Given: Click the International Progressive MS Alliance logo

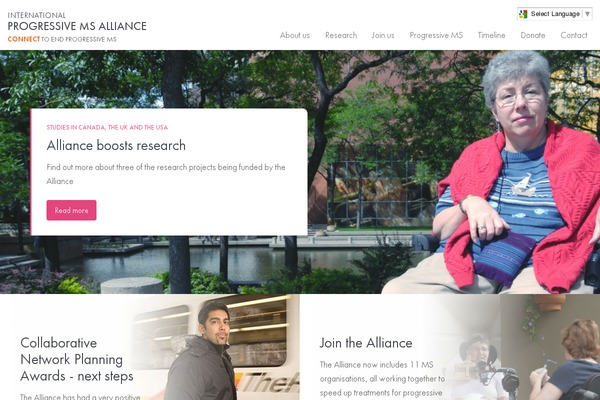Looking at the screenshot, I should [x=77, y=27].
